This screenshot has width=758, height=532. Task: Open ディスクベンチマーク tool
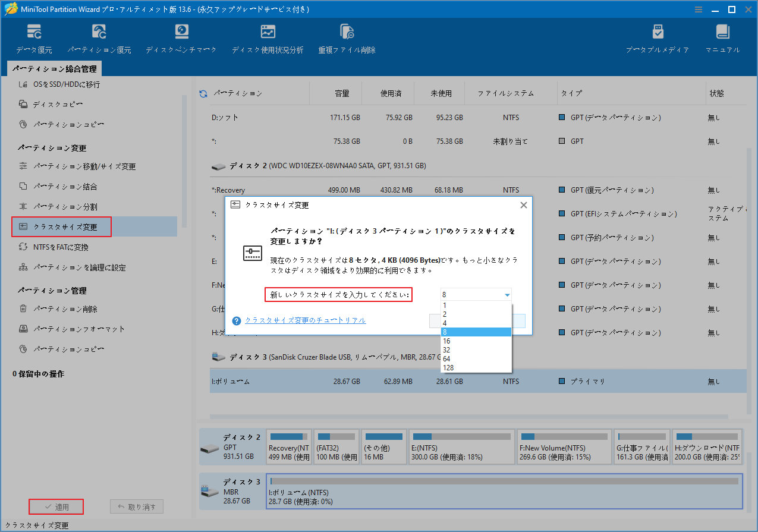(181, 39)
